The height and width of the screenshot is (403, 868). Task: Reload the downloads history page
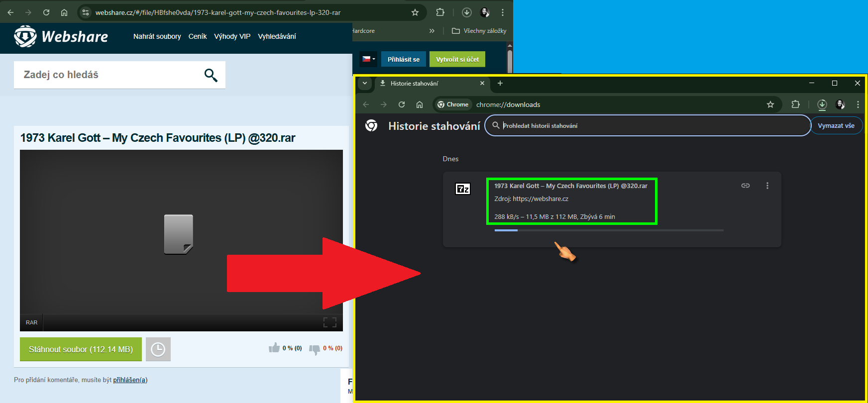(402, 104)
